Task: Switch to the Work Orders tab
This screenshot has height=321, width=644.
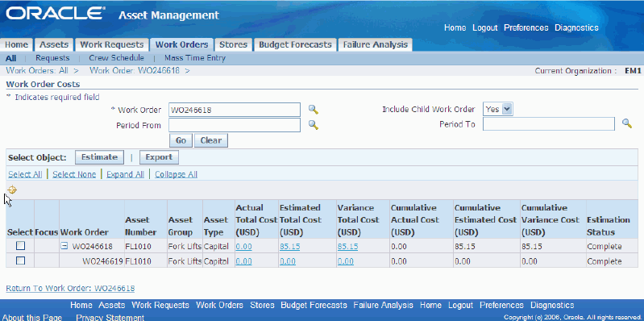Action: tap(181, 45)
